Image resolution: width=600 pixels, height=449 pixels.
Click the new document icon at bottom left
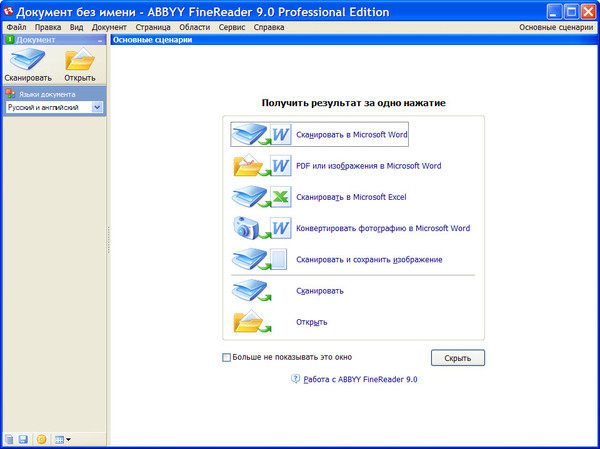click(9, 439)
